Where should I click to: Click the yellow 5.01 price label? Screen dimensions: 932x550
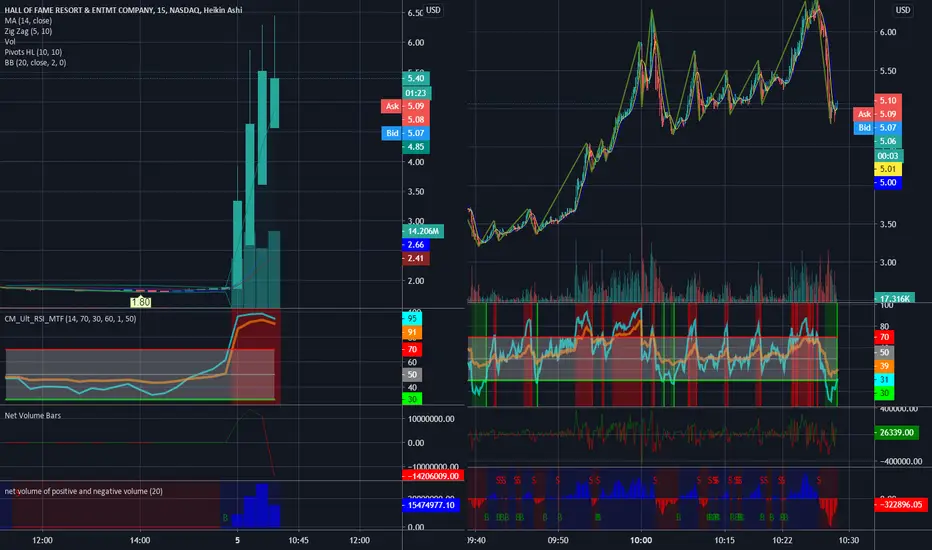888,169
